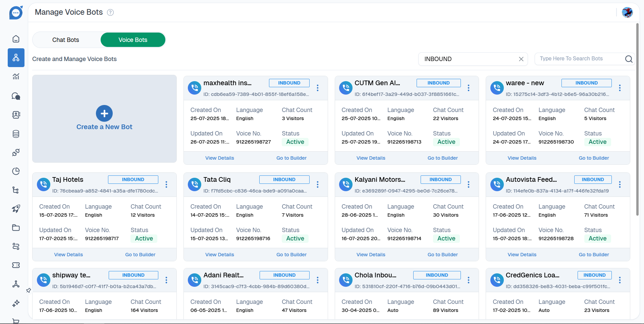The height and width of the screenshot is (324, 644).
Task: Click the search magnifier icon
Action: pyautogui.click(x=629, y=59)
